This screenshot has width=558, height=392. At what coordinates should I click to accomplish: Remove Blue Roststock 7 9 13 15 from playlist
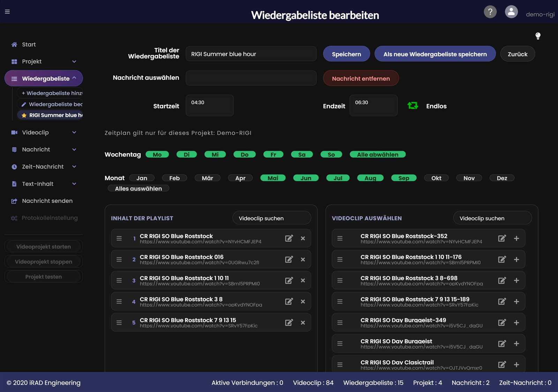tap(303, 323)
